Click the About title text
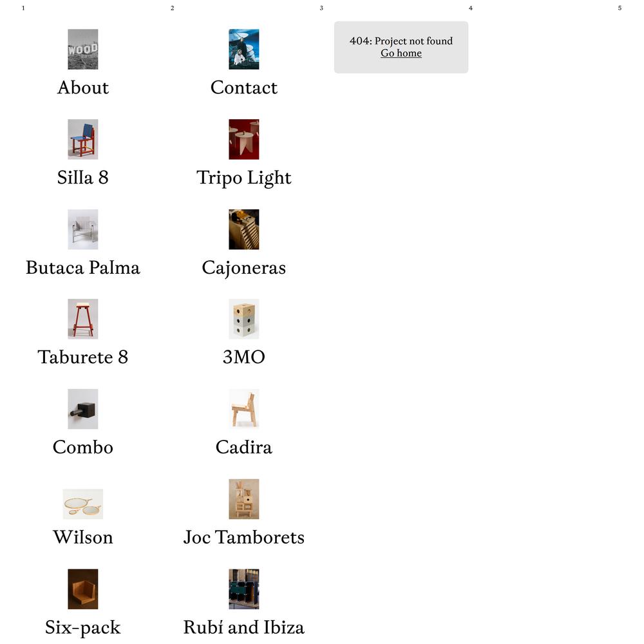The width and height of the screenshot is (644, 644). click(83, 88)
